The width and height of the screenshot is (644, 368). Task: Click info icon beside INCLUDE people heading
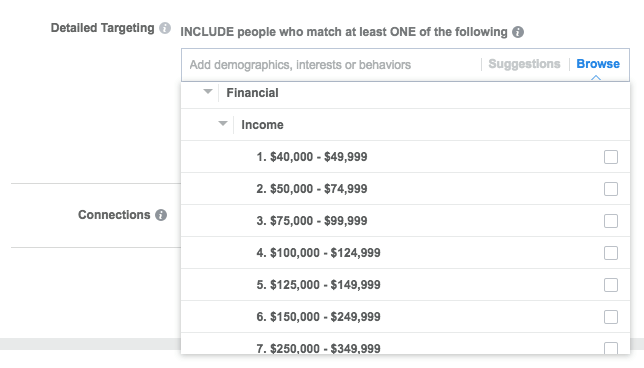coord(518,32)
